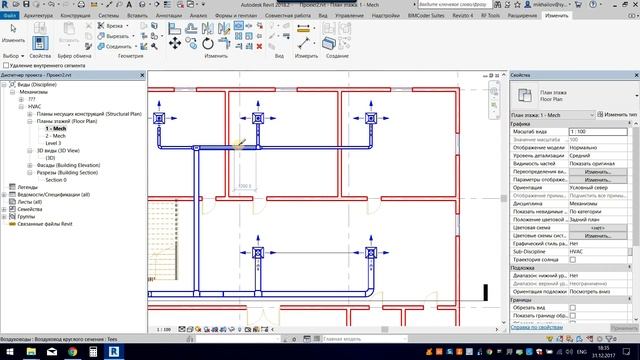
Task: Open the 'План этажа: 1 - Mech' instance dropdown
Action: [553, 115]
